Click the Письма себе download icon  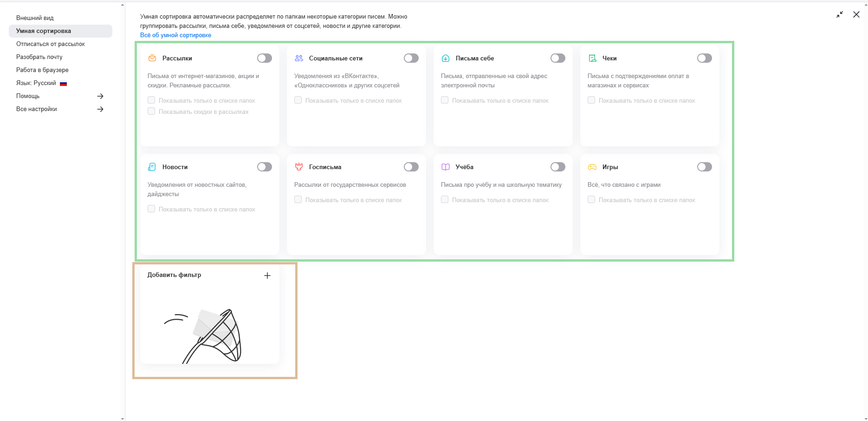[x=446, y=58]
